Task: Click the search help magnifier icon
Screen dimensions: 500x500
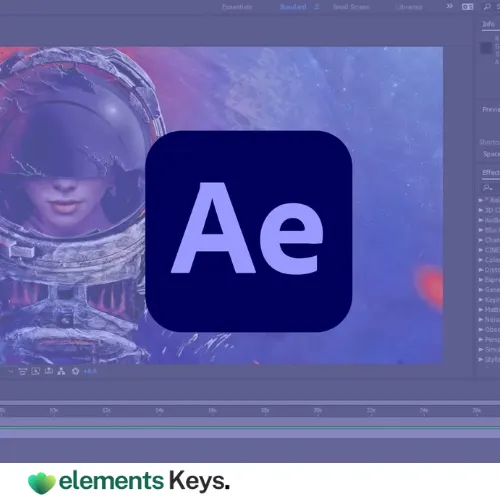Action: tap(487, 7)
